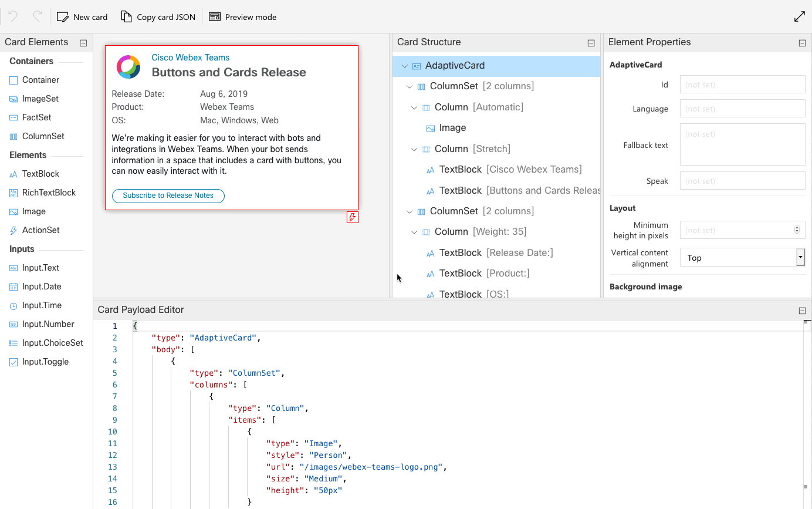Screen dimensions: 812x509
Task: Select the ActionSet element icon
Action: pyautogui.click(x=13, y=230)
